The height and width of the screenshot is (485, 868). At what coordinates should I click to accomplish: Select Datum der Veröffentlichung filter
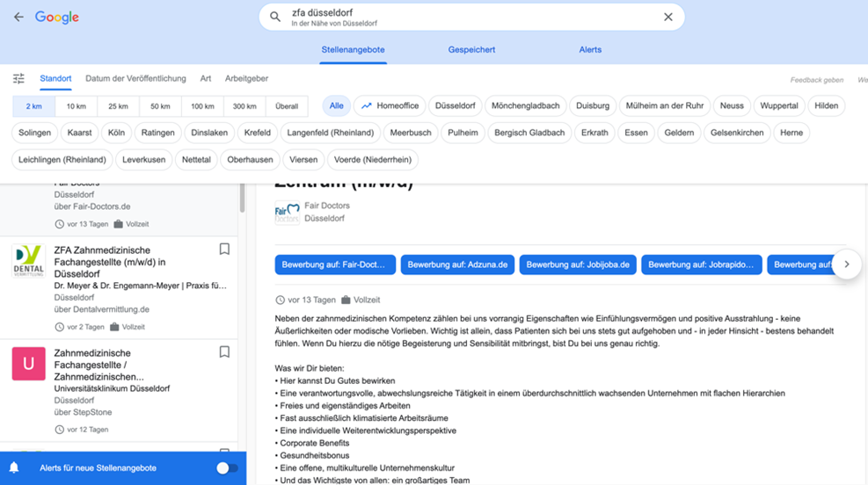(x=135, y=78)
